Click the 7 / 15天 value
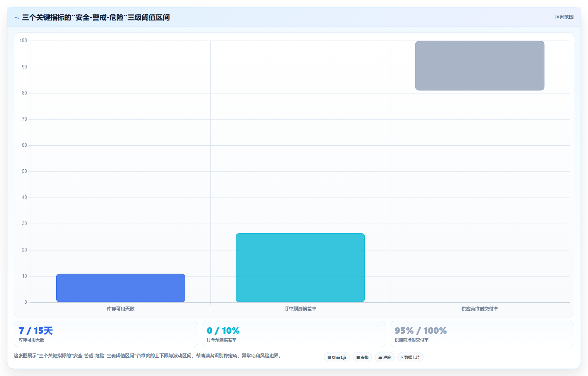 tap(36, 330)
